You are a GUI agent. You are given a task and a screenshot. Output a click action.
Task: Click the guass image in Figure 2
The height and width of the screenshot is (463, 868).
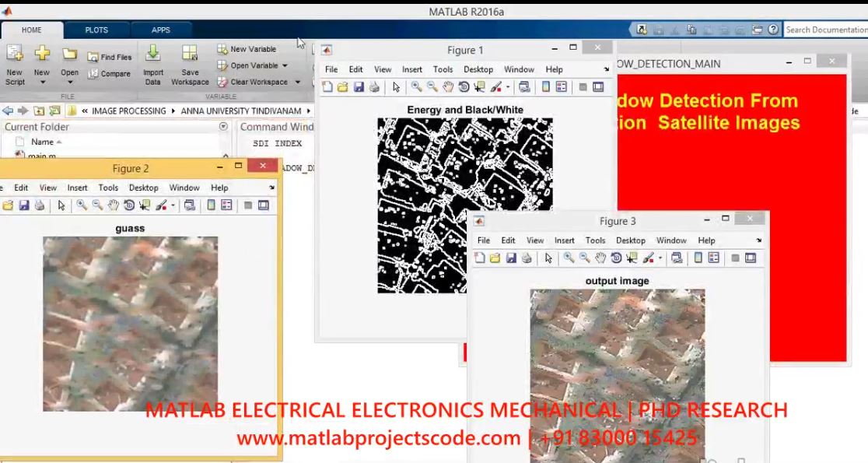point(130,324)
